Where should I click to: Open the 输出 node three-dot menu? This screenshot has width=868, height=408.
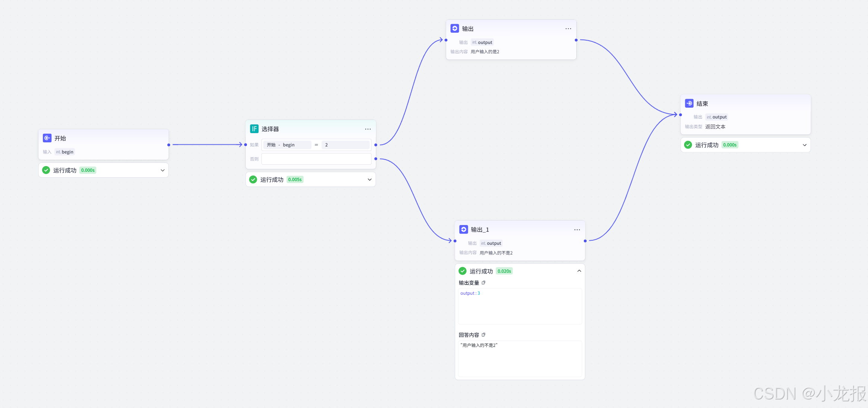click(x=568, y=29)
